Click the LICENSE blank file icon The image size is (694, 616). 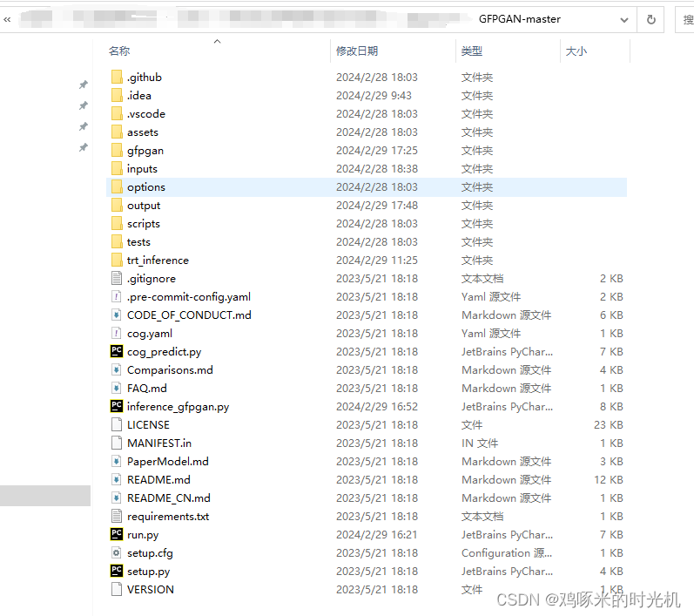click(x=117, y=424)
